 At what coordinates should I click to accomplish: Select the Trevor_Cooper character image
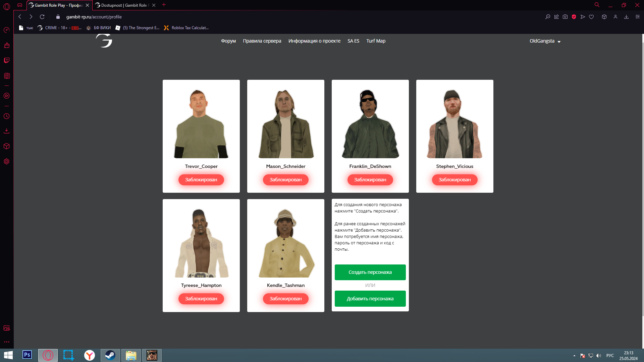pos(201,124)
